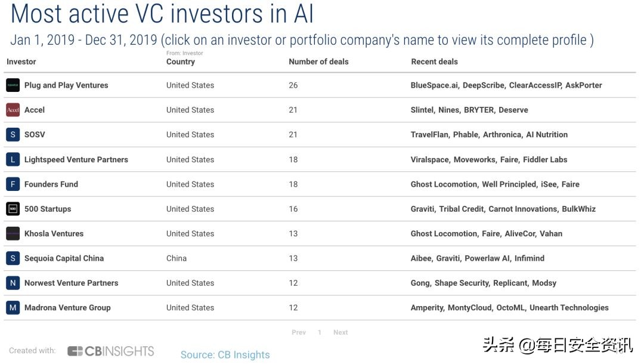This screenshot has height=364, width=644.
Task: Click the Plug and Play Ventures logo icon
Action: click(13, 85)
